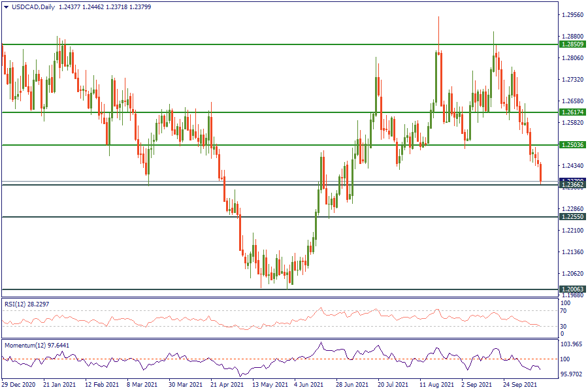The height and width of the screenshot is (392, 588).
Task: Click the 29 Dec 2020 date label
Action: pos(18,385)
